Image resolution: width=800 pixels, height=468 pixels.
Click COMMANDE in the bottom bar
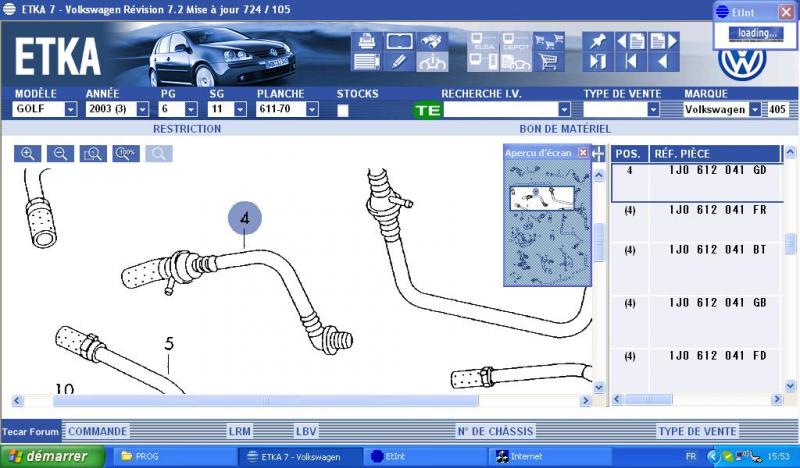[97, 431]
